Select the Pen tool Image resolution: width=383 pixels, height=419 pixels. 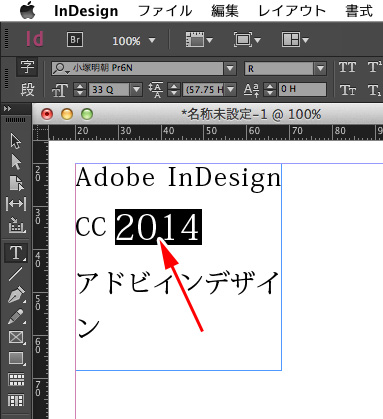coord(16,295)
